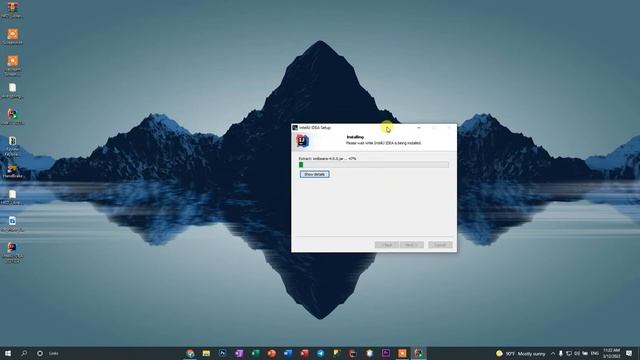
Task: Open the taskbar clock and date
Action: (x=611, y=353)
